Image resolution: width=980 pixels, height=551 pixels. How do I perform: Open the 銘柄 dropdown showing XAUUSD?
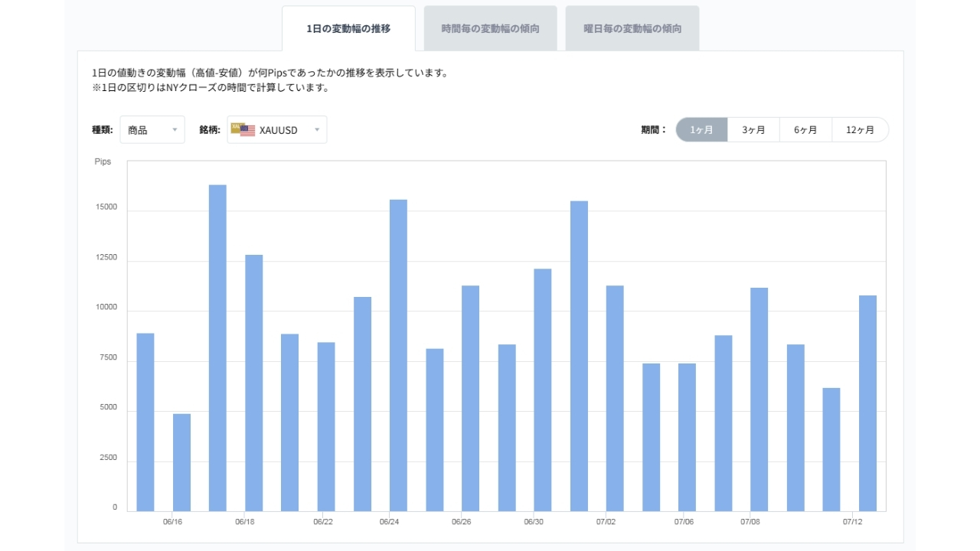pyautogui.click(x=277, y=129)
